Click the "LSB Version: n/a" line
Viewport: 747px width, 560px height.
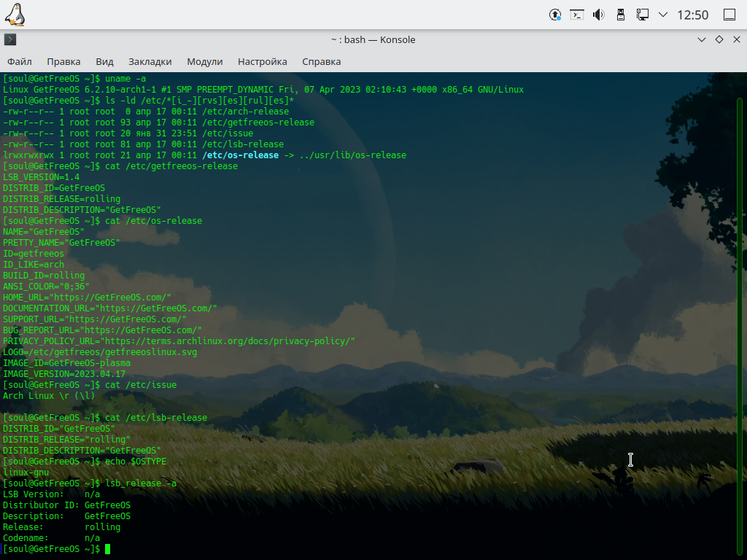coord(52,495)
